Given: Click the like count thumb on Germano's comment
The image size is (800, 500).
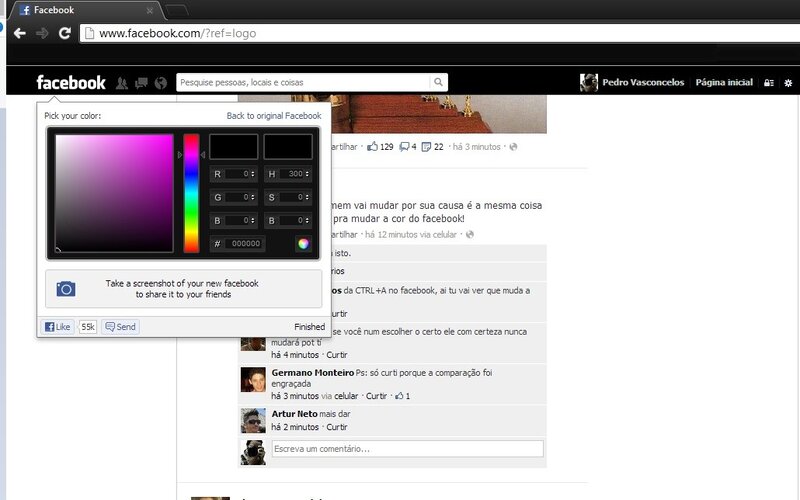Looking at the screenshot, I should click(x=399, y=396).
